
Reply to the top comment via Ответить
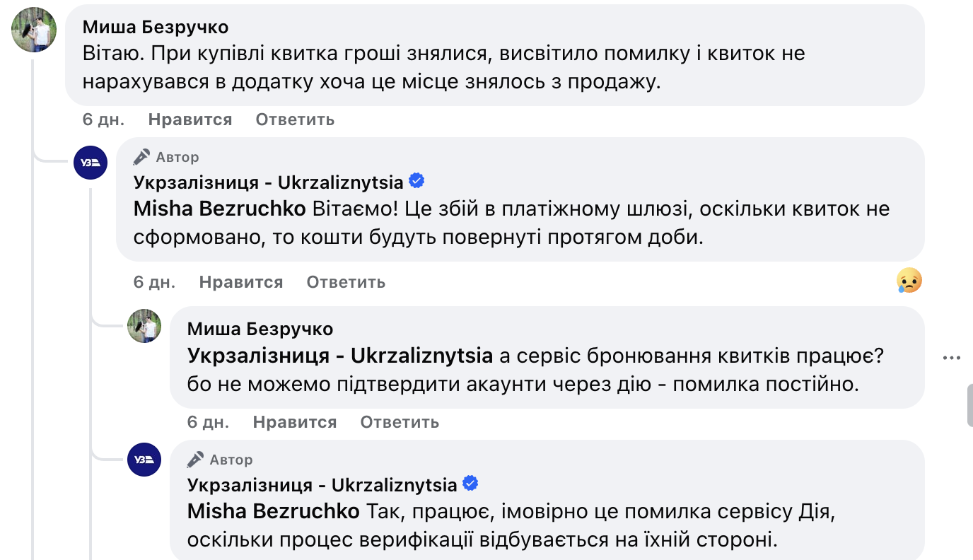coord(295,119)
